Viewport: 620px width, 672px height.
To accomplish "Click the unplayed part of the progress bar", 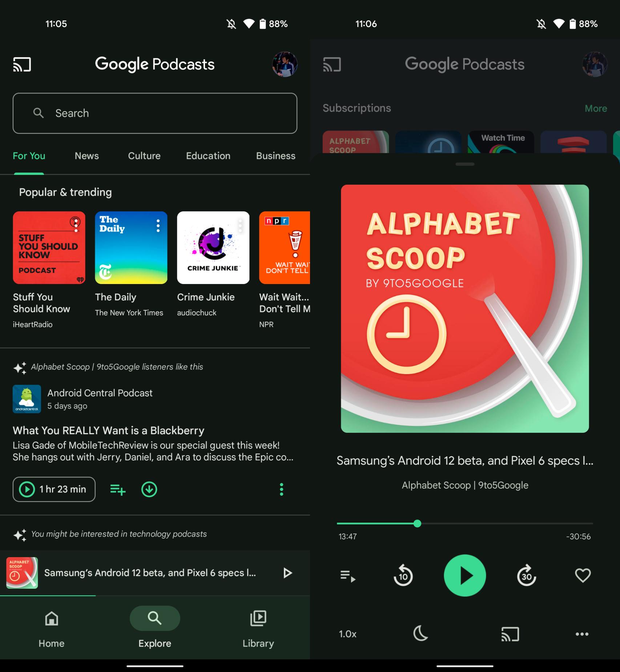I will pos(507,524).
